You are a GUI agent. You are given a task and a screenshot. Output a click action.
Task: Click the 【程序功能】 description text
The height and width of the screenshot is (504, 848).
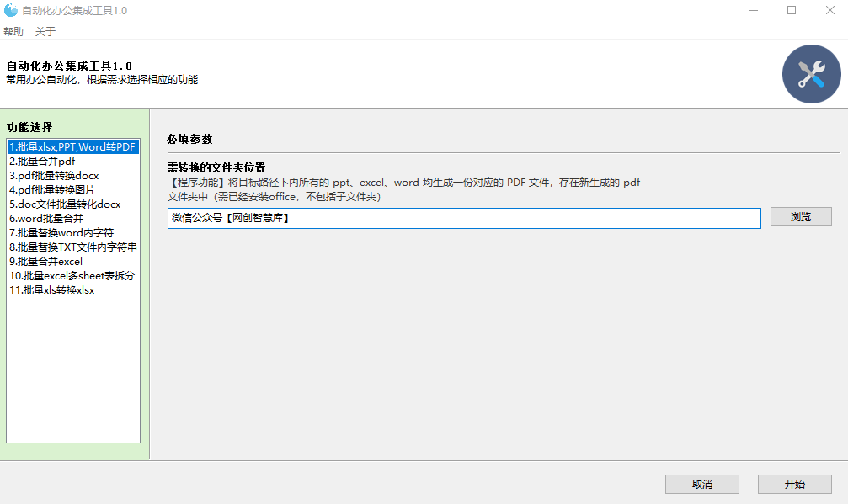coord(403,189)
